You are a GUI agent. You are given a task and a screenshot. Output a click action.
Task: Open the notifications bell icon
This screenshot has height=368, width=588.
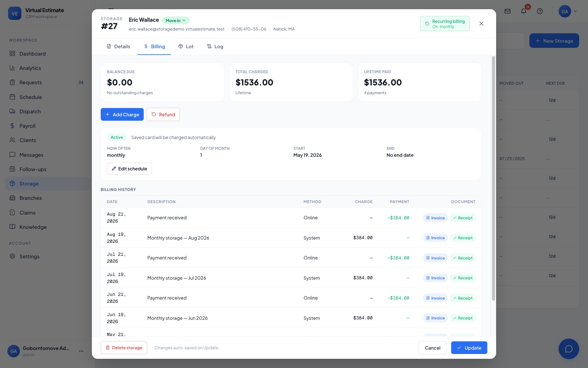524,11
